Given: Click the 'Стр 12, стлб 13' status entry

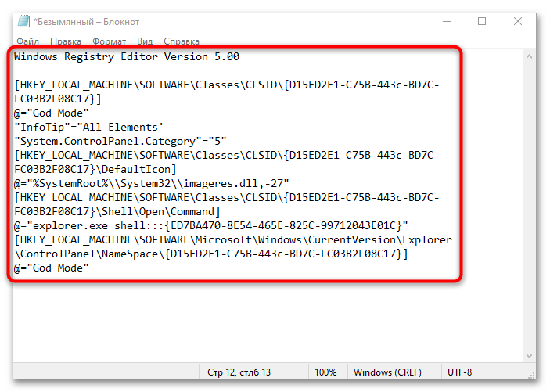Looking at the screenshot, I should (x=239, y=372).
